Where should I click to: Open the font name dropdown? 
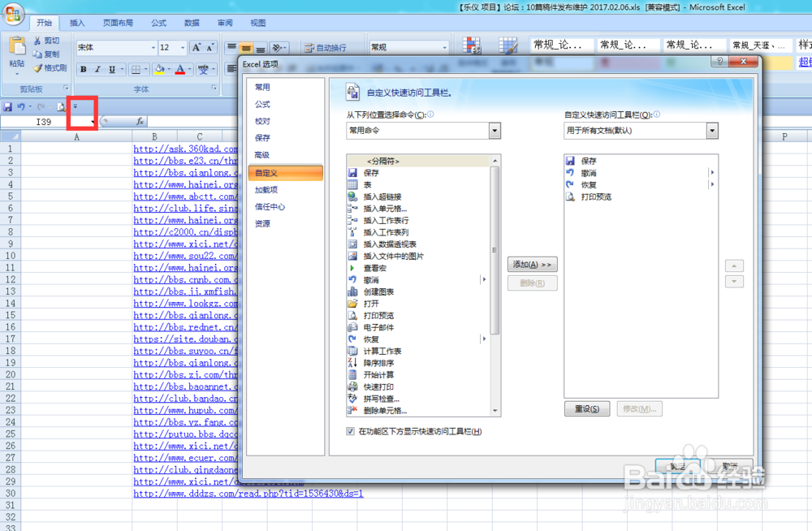[153, 48]
